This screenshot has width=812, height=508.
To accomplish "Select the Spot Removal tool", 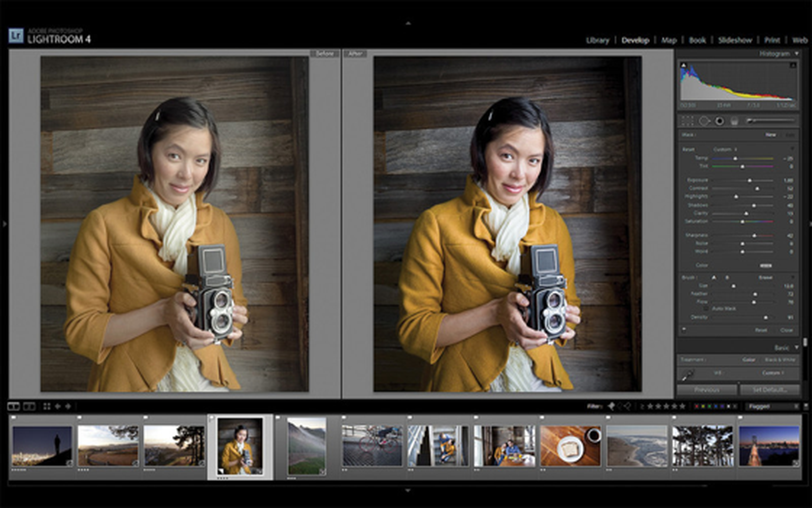I will click(x=704, y=120).
